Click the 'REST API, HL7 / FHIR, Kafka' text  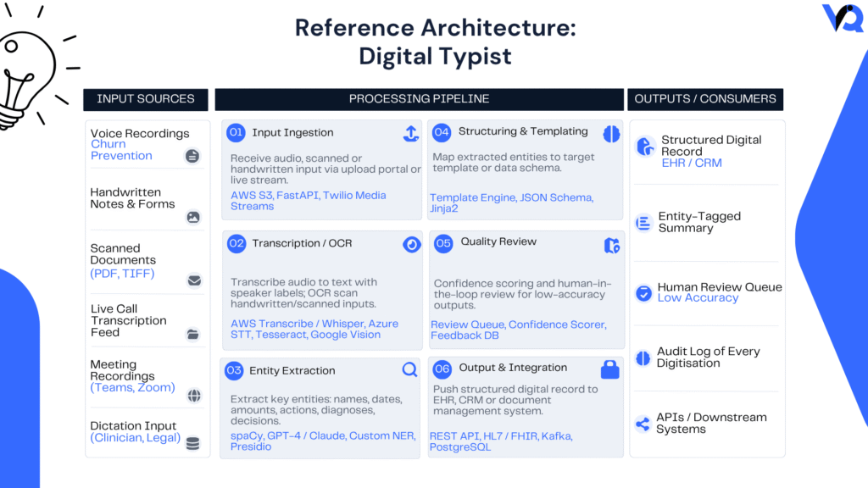[x=502, y=441]
